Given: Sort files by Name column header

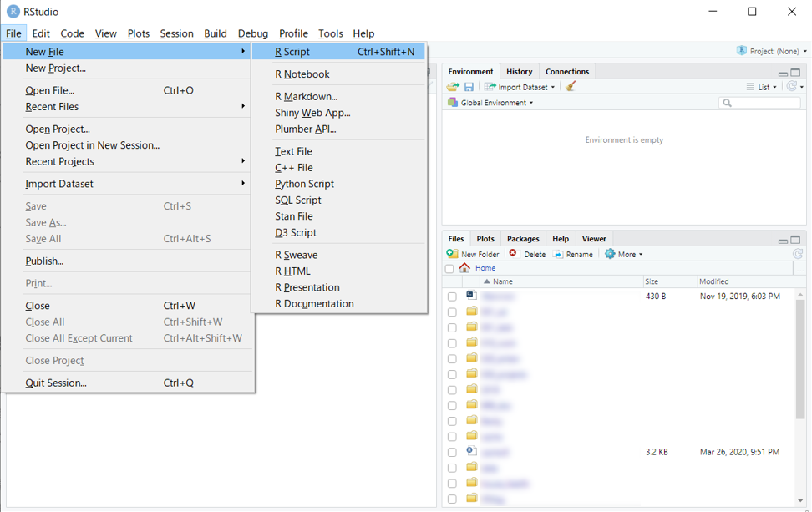Looking at the screenshot, I should point(561,281).
